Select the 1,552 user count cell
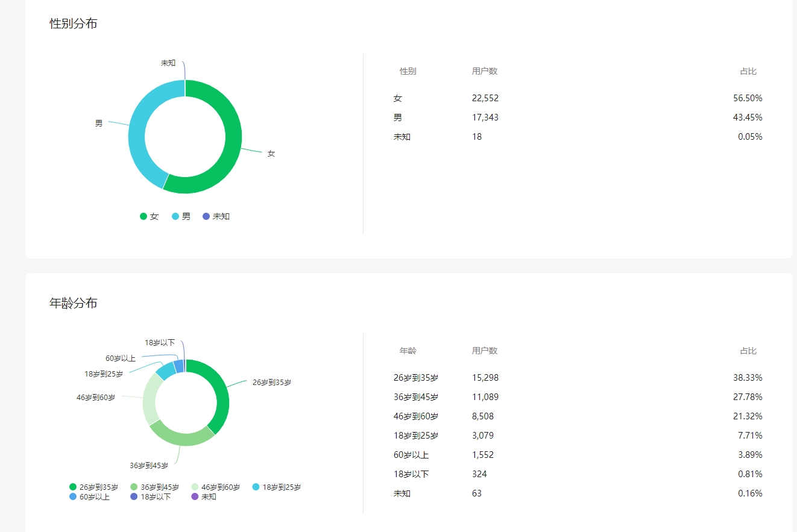 (x=483, y=455)
